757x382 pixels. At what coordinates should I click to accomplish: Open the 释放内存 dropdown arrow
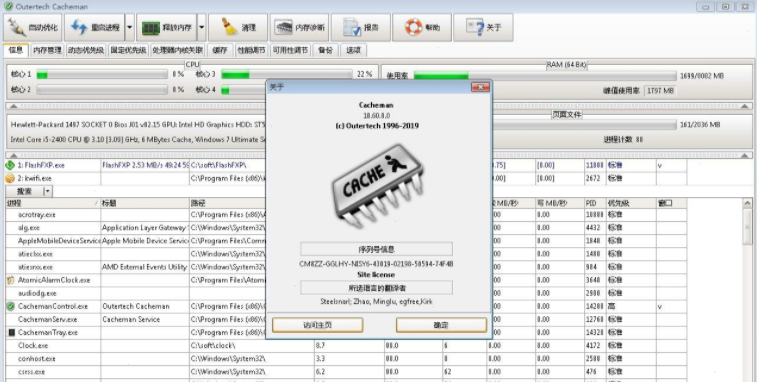(x=202, y=28)
